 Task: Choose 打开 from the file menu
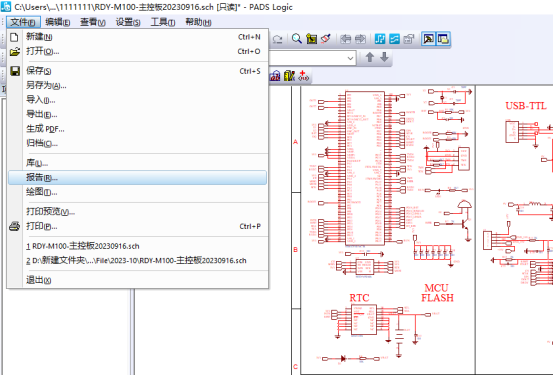pos(137,52)
